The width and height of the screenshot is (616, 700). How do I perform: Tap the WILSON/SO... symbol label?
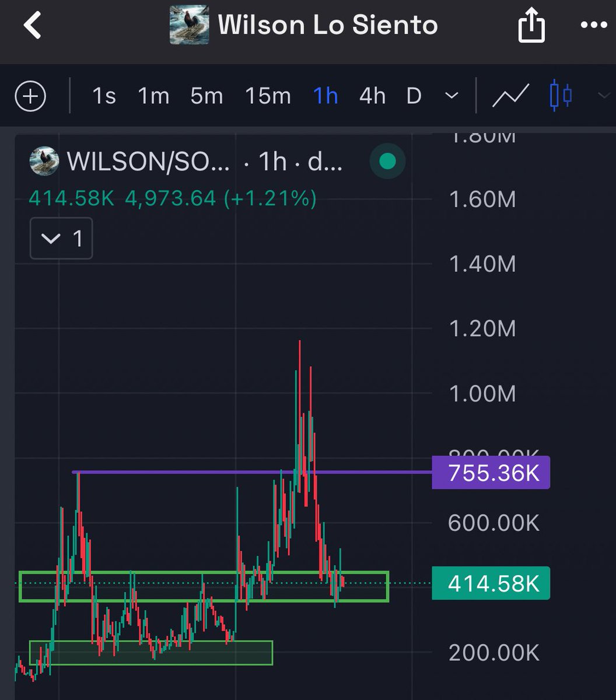(149, 162)
